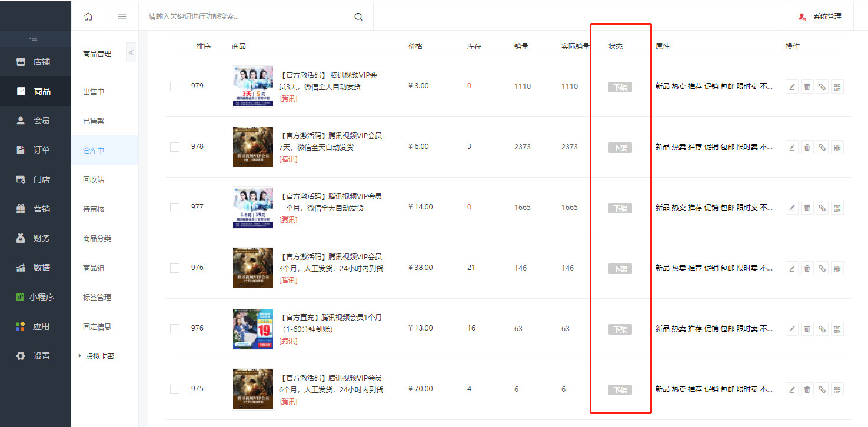Image resolution: width=868 pixels, height=427 pixels.
Task: Open link icon for product 975
Action: click(822, 390)
